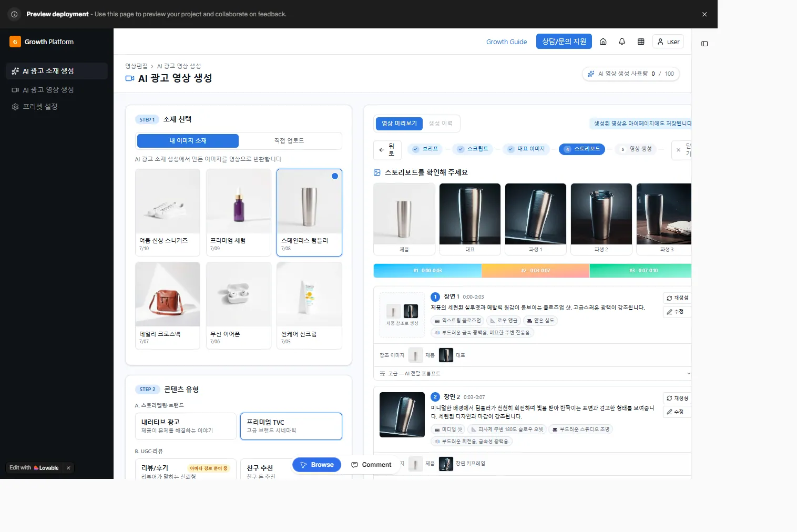Open the home icon in header
The height and width of the screenshot is (532, 797).
[603, 42]
